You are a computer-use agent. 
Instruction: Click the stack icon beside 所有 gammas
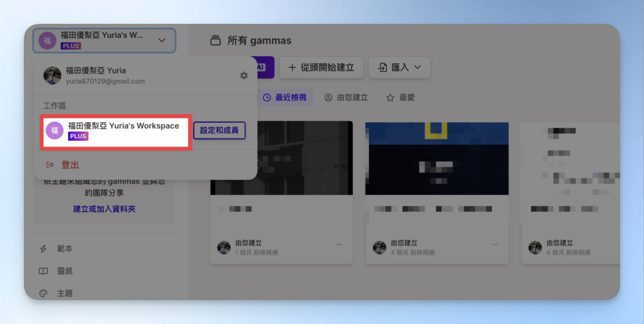(x=215, y=41)
